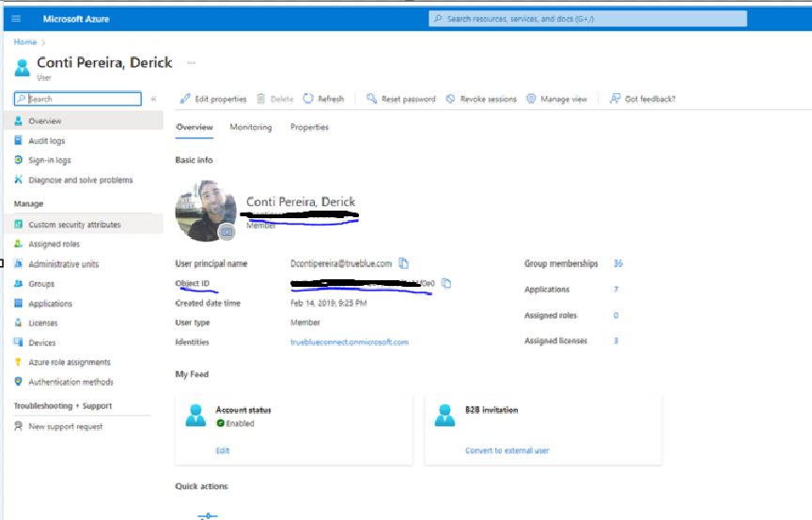Revoke sessions for this user
This screenshot has width=812, height=520.
click(481, 99)
